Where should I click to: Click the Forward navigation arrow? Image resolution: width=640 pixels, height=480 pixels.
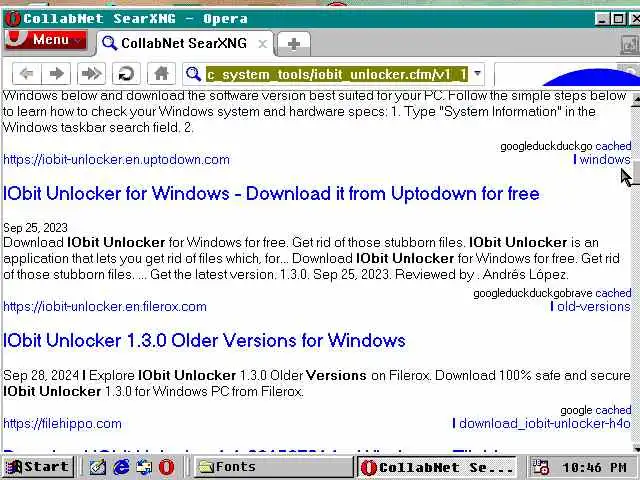click(56, 74)
